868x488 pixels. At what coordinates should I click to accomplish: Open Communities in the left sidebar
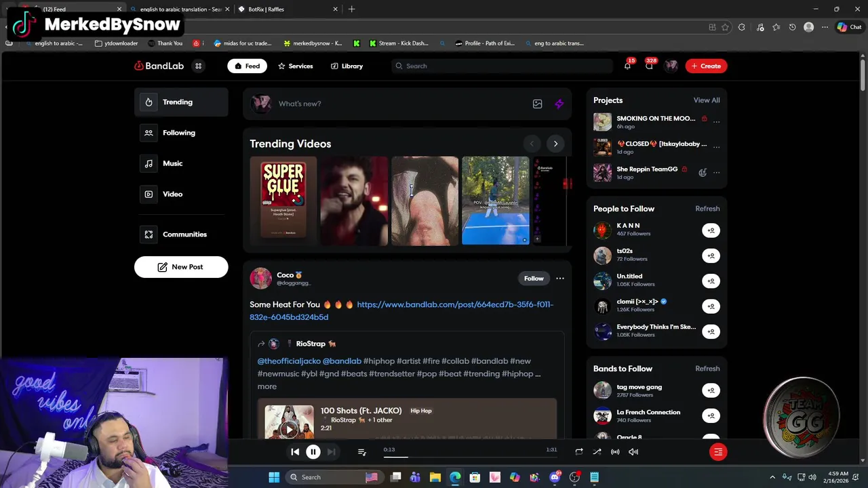click(181, 235)
